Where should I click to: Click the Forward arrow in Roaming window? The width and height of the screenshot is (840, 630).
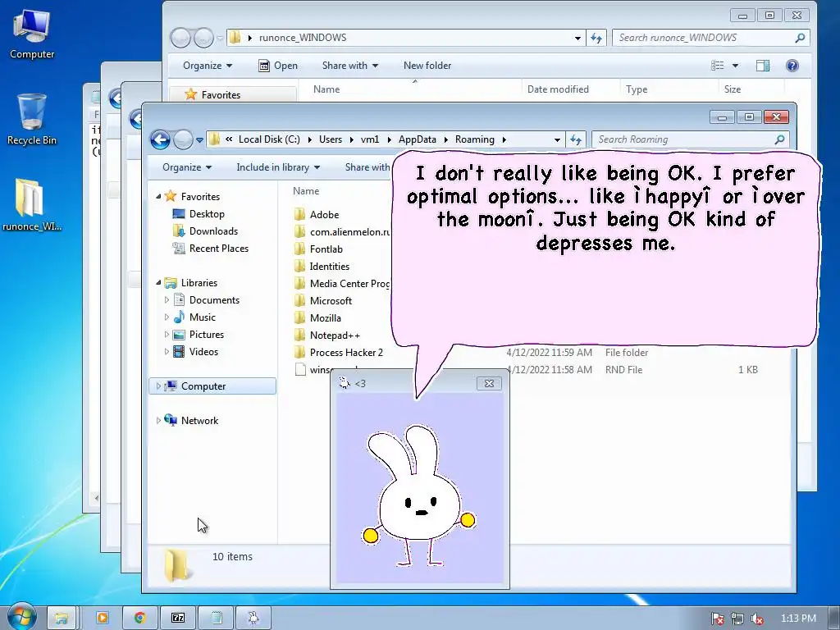pos(183,139)
